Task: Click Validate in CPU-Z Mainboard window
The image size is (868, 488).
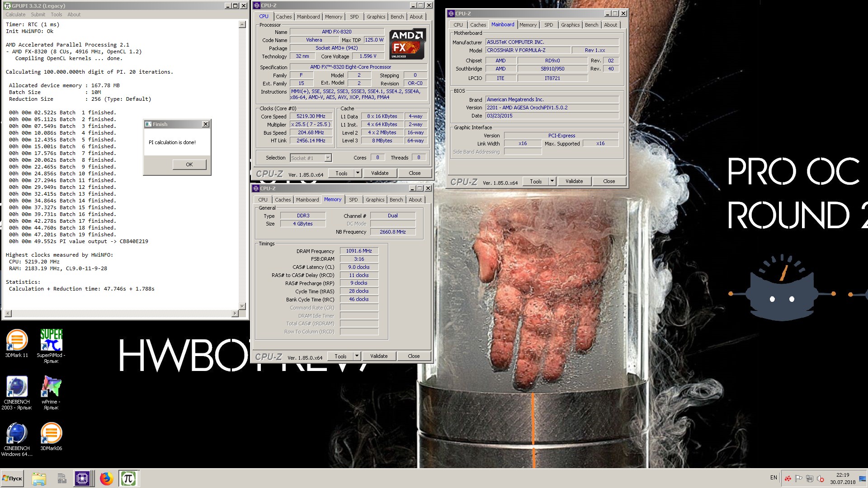Action: [574, 181]
